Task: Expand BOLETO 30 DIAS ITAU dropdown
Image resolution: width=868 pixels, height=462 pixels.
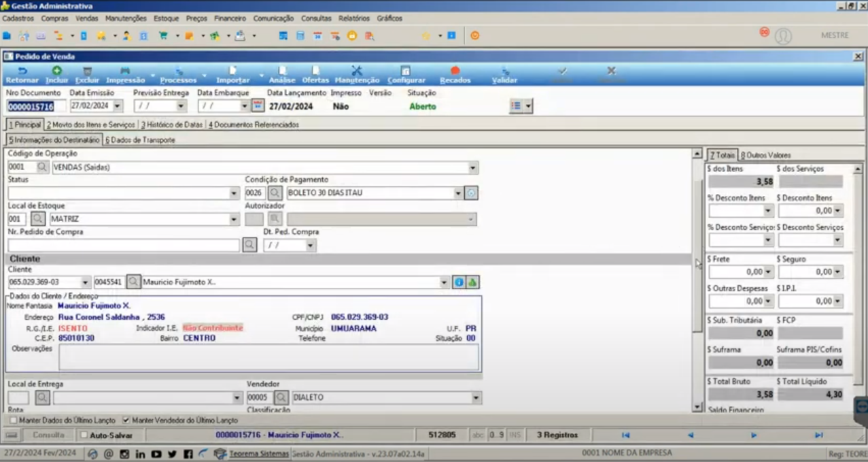Action: (x=458, y=193)
